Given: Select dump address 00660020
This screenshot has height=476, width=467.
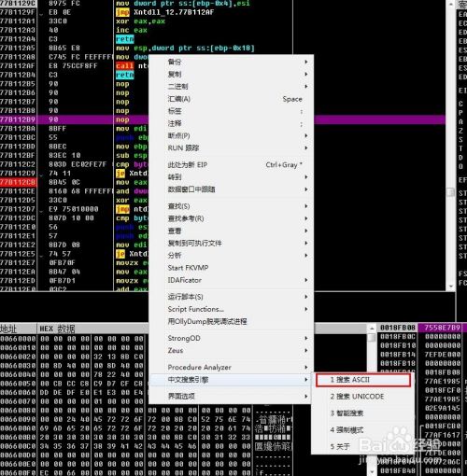Looking at the screenshot, I should [x=18, y=357].
